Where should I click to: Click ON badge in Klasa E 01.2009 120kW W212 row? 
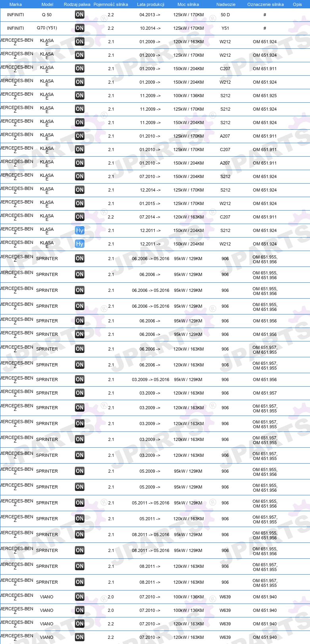(80, 42)
